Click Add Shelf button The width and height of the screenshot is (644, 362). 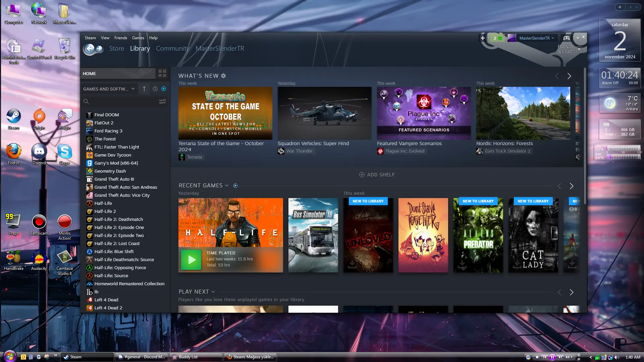tap(377, 175)
